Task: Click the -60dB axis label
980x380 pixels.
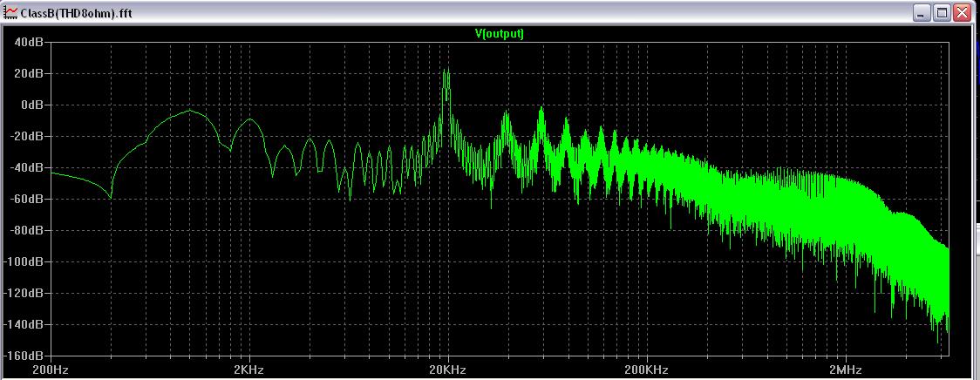Action: (25, 199)
